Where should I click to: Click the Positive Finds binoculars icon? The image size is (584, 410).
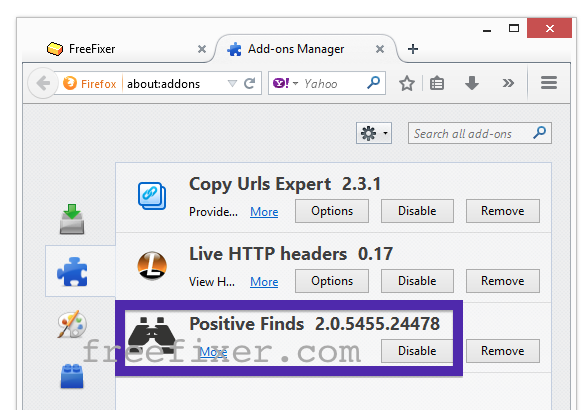tap(151, 335)
